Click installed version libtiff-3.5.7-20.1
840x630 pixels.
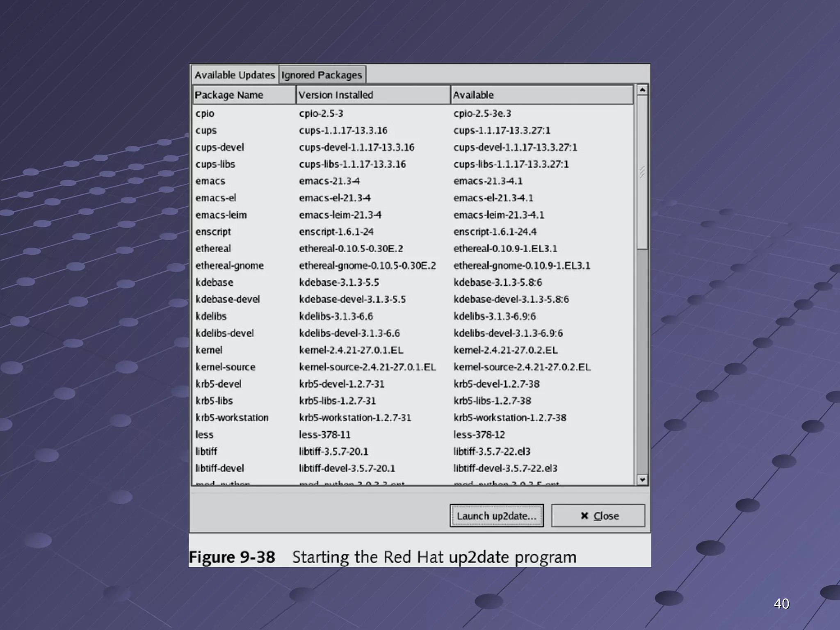[333, 451]
